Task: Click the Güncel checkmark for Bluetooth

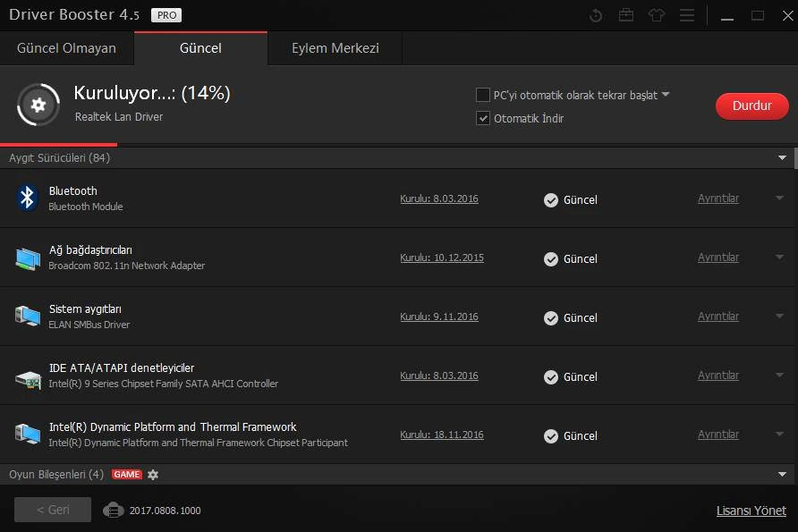Action: click(x=551, y=200)
